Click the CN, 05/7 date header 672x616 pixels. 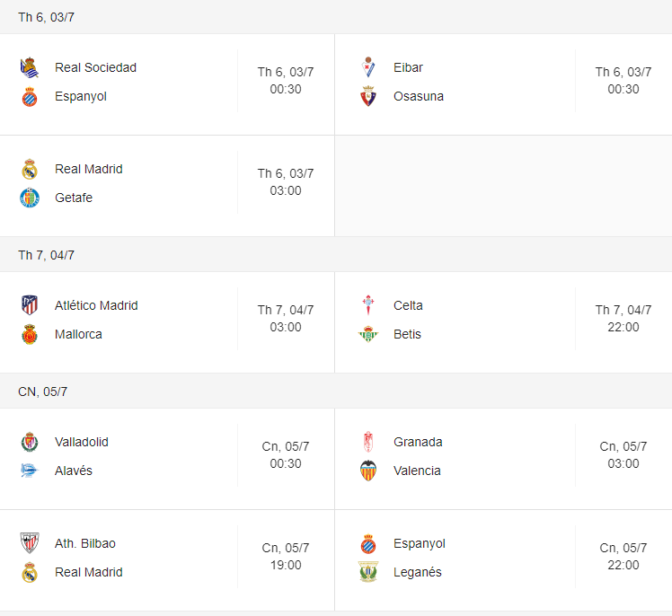tap(43, 392)
